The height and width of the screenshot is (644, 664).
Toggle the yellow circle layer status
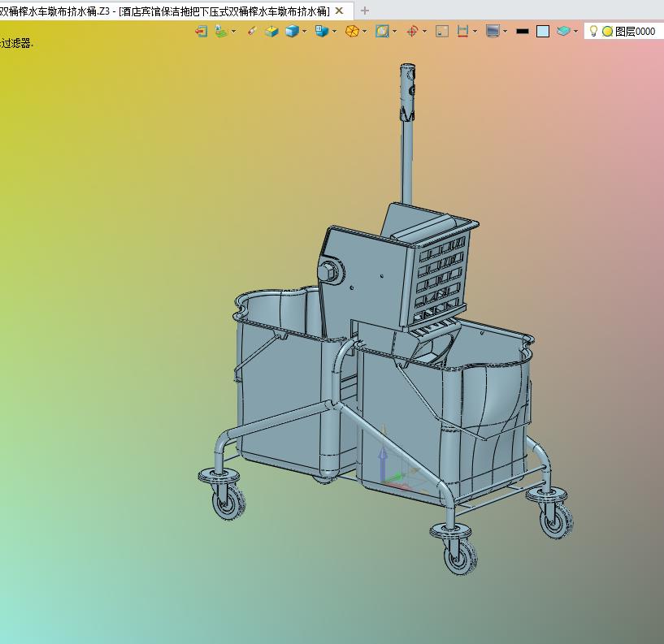coord(607,32)
